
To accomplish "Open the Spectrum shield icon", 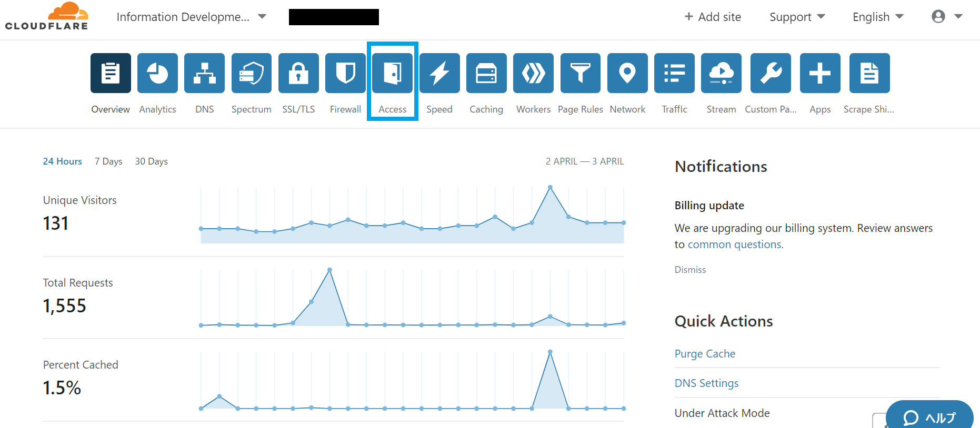I will pyautogui.click(x=252, y=73).
